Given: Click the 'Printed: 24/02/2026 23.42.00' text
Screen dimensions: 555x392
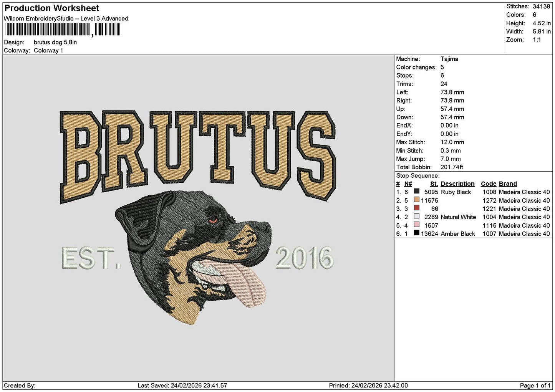Looking at the screenshot, I should click(368, 385).
